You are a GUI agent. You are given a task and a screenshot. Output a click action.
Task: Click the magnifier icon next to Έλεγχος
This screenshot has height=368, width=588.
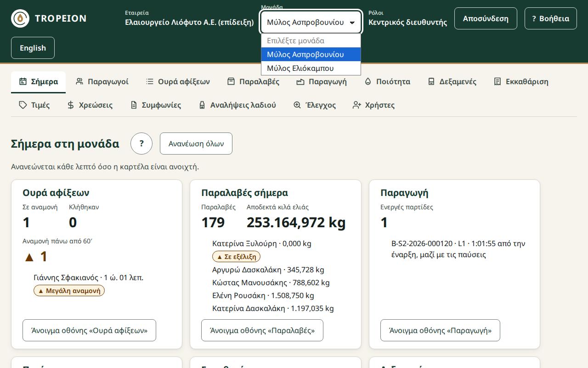pyautogui.click(x=297, y=105)
